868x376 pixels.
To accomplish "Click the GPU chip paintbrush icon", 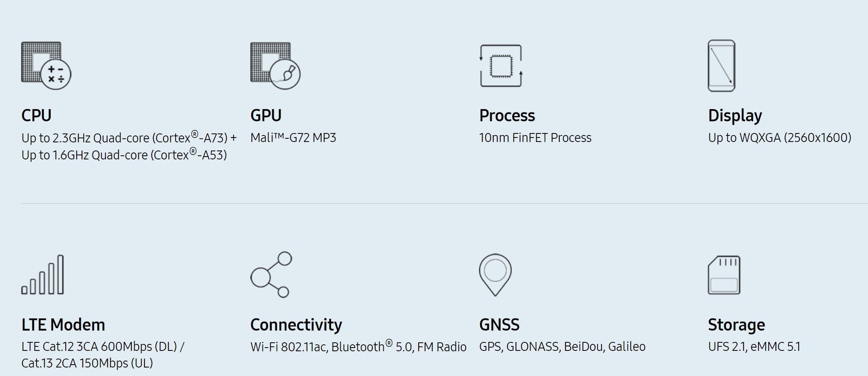I will click(x=275, y=65).
